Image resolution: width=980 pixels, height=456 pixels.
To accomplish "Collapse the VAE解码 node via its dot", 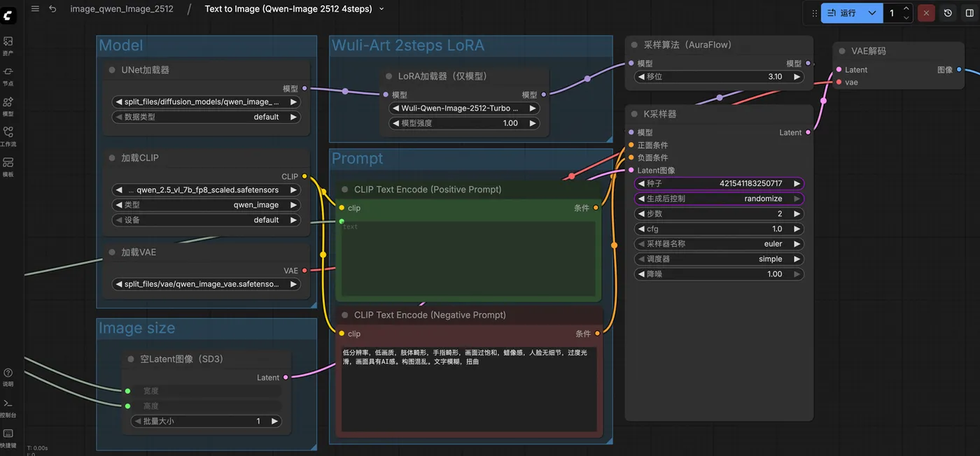I will click(842, 51).
